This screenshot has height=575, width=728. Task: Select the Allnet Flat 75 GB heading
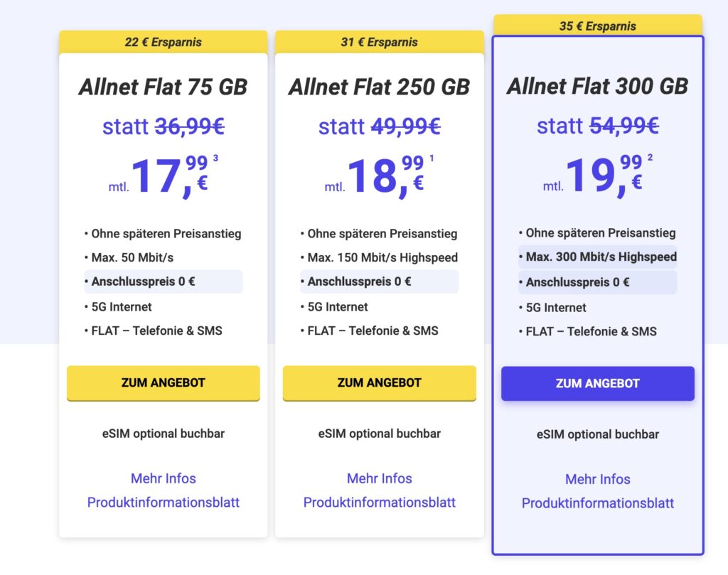coord(163,87)
